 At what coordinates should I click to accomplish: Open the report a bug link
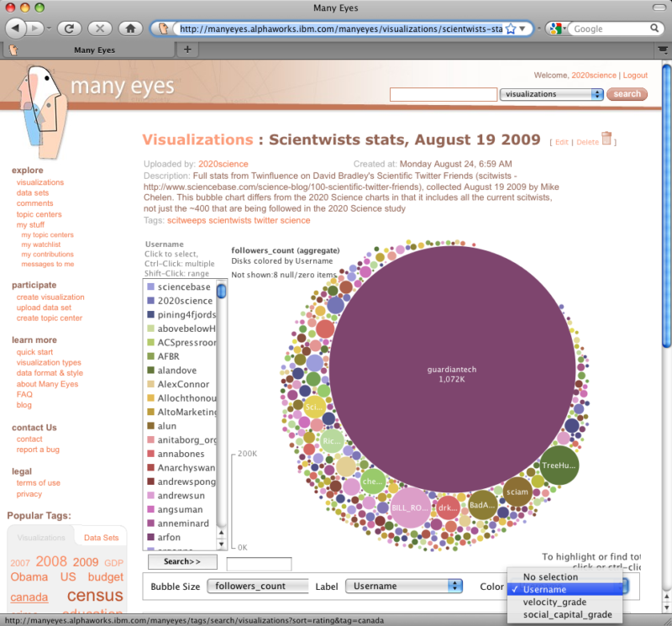click(x=38, y=450)
